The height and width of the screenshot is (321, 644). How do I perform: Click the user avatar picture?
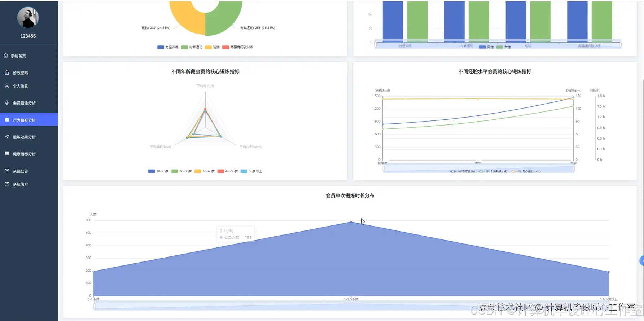pyautogui.click(x=28, y=17)
